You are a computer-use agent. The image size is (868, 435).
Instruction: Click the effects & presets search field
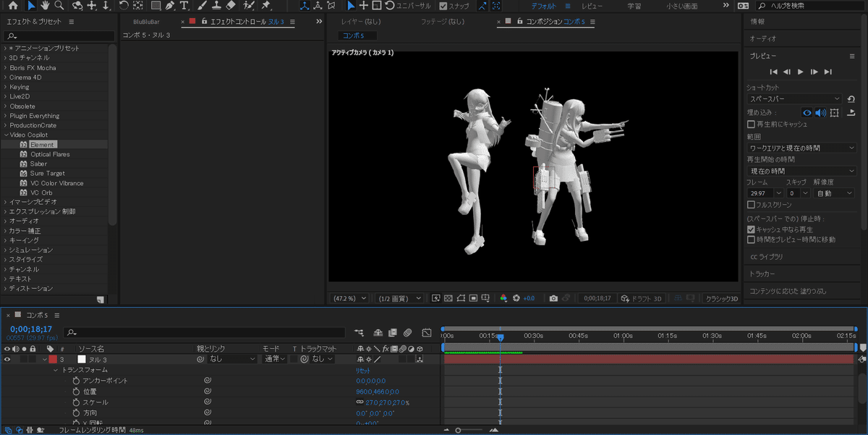tap(59, 35)
